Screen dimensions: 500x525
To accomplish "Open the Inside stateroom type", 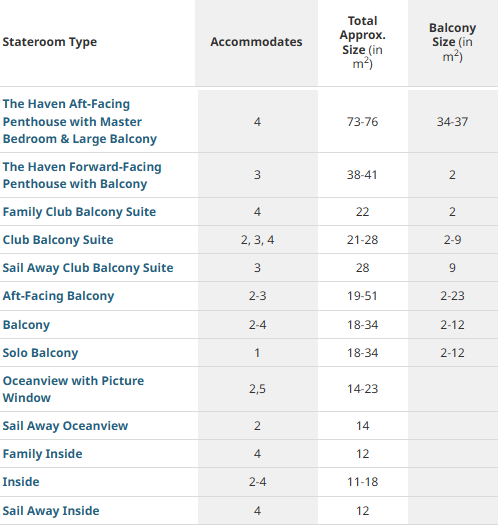I will [21, 482].
